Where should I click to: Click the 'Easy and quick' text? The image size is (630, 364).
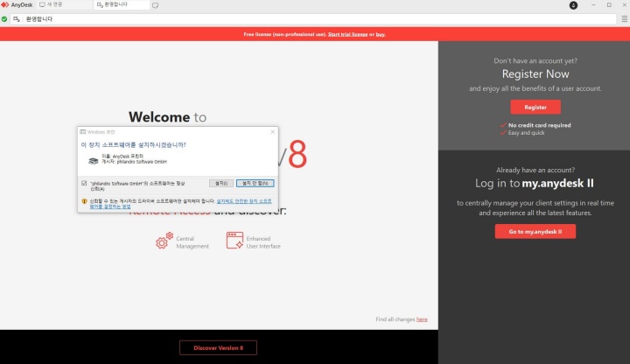527,133
